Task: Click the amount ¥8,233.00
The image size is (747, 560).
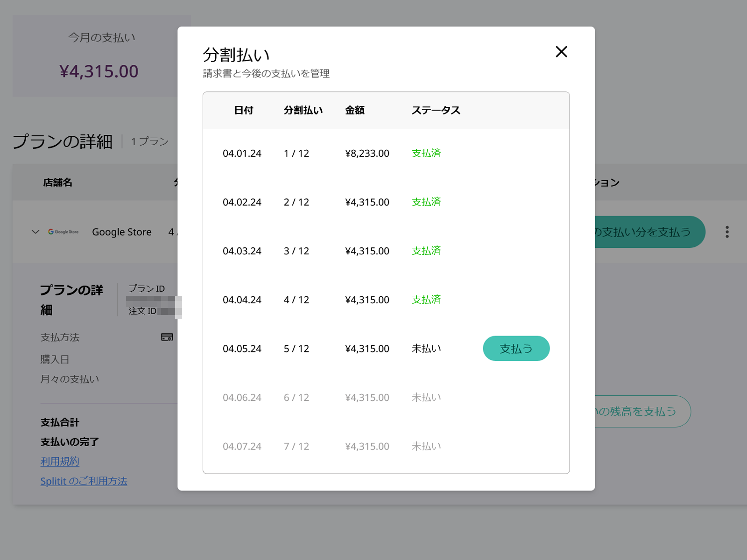Action: tap(367, 154)
